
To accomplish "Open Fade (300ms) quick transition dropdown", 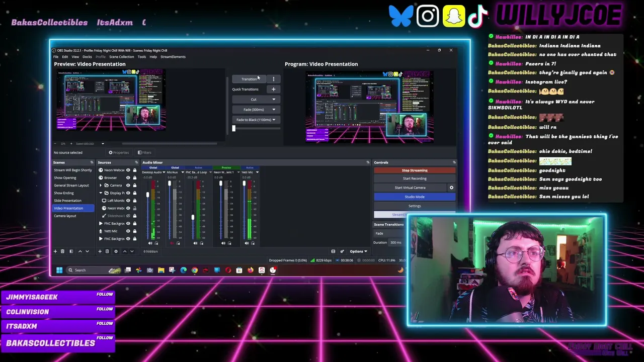I will click(274, 110).
